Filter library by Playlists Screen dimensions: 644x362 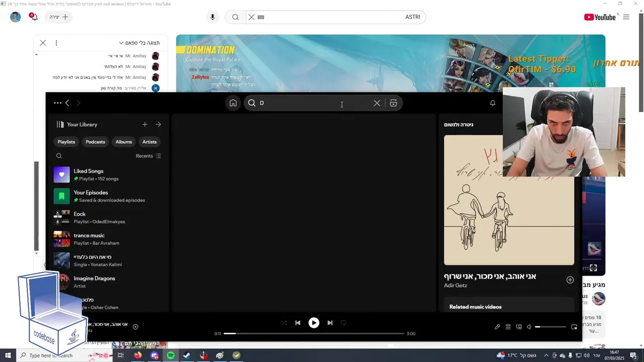(66, 142)
